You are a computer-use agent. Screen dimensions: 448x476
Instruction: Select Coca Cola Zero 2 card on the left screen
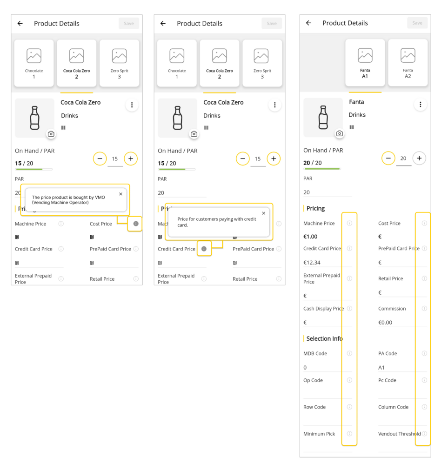point(77,63)
